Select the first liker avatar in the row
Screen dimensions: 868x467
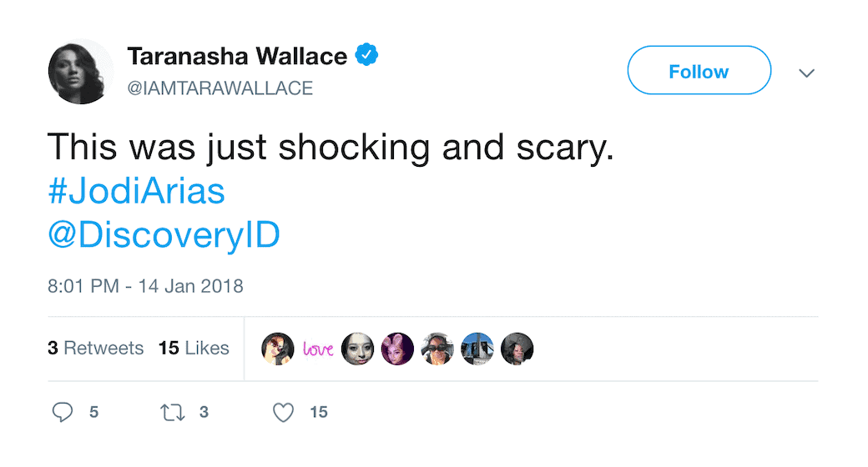point(278,349)
